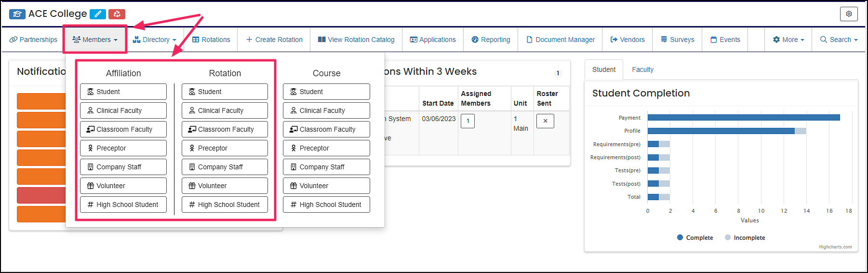Select High School Student under Course
The height and width of the screenshot is (273, 868).
coord(326,205)
